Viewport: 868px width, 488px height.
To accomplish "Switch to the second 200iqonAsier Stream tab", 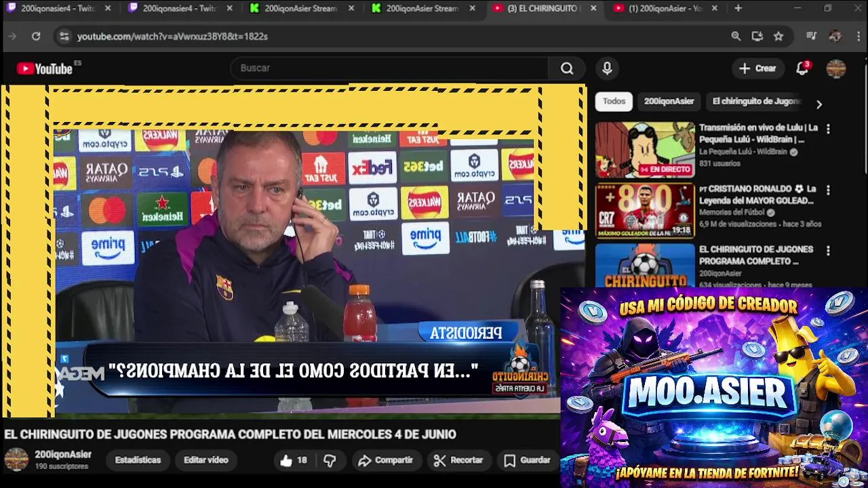I will point(424,8).
